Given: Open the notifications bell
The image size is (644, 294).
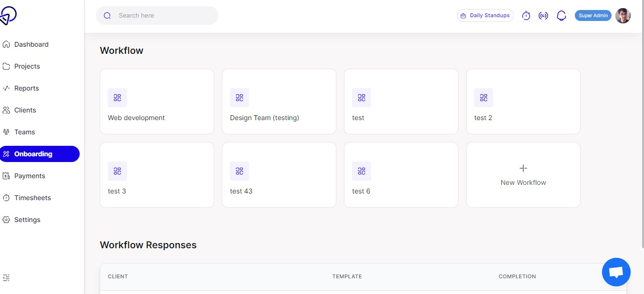Looking at the screenshot, I should click(561, 15).
